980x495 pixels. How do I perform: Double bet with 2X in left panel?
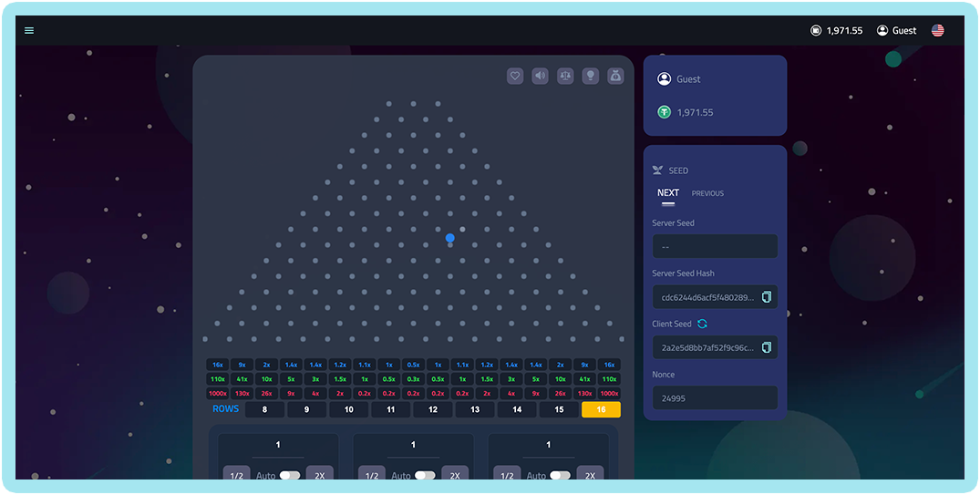point(319,474)
